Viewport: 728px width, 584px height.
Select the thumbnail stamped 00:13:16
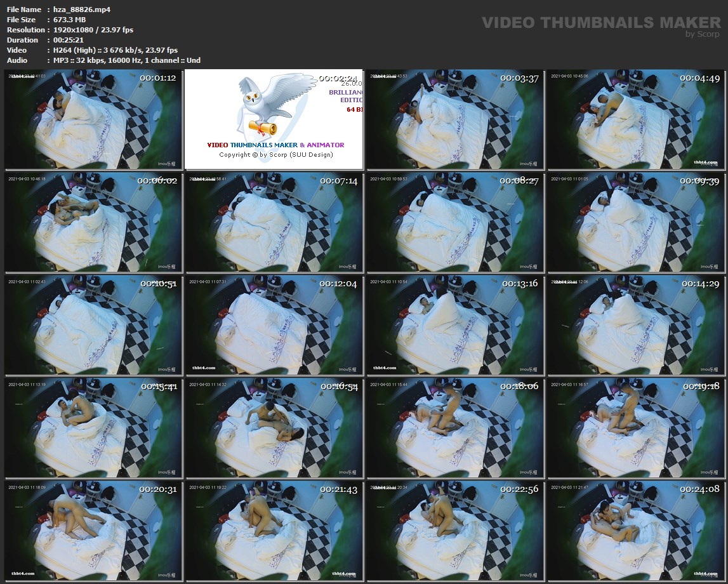point(455,326)
